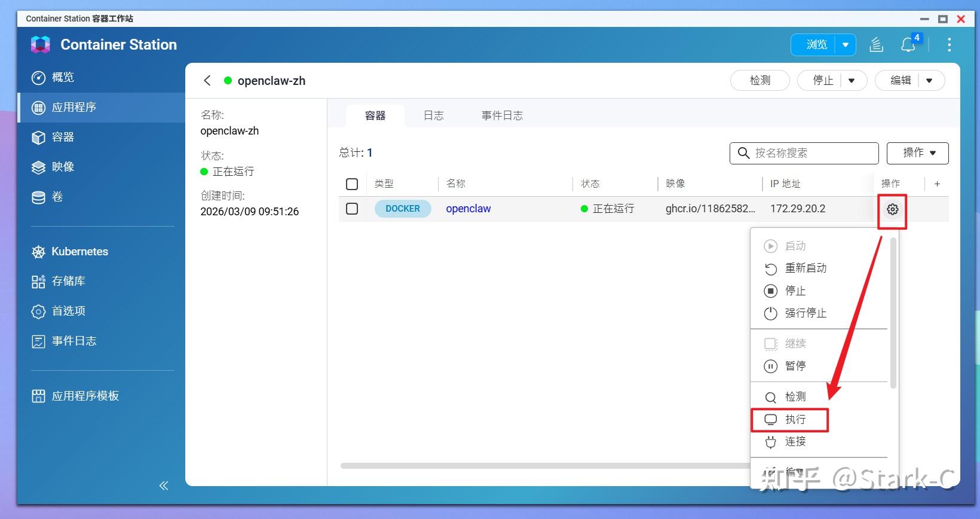Screen dimensions: 980x519
Task: Collapse the sidebar with double chevron
Action: coord(164,486)
